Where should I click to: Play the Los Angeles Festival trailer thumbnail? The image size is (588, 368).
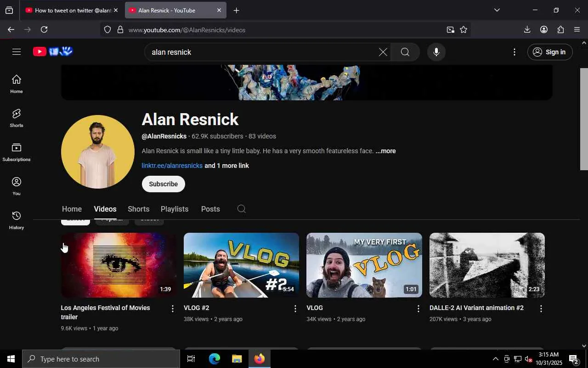(x=119, y=265)
